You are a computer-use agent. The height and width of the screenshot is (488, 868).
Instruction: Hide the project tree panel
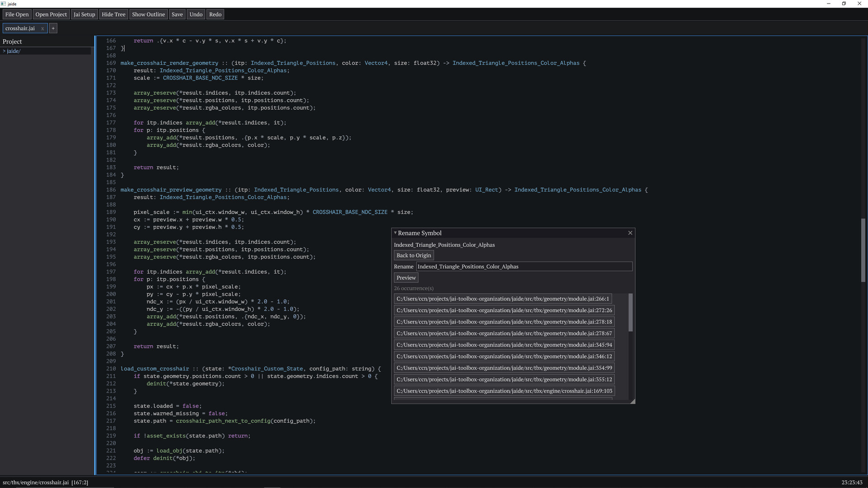tap(113, 14)
